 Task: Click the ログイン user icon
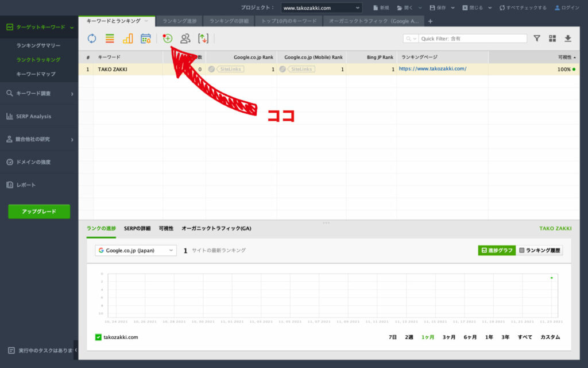pyautogui.click(x=557, y=8)
